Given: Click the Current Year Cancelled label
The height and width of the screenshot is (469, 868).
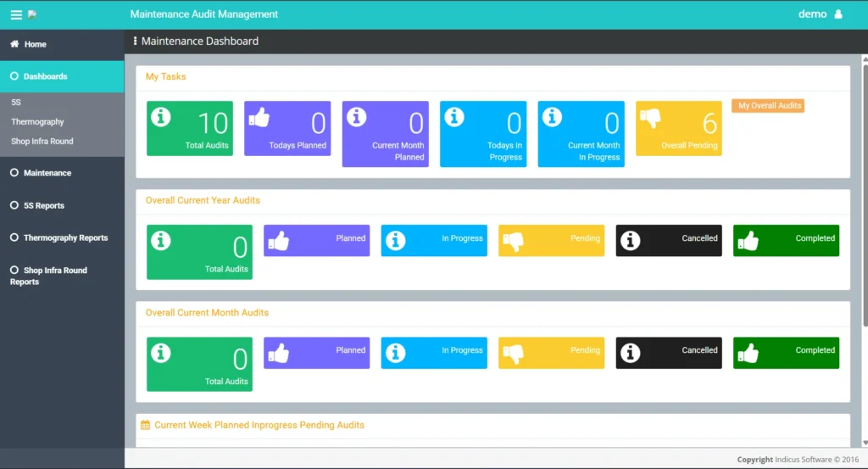Looking at the screenshot, I should (699, 238).
